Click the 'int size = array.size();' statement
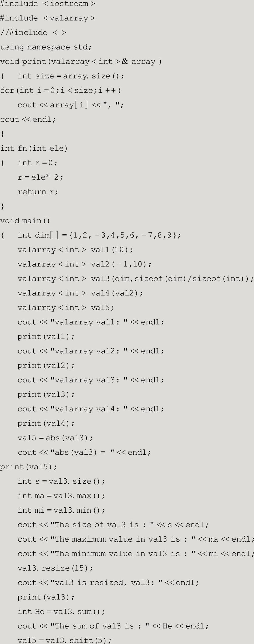254x644 pixels. [x=71, y=76]
